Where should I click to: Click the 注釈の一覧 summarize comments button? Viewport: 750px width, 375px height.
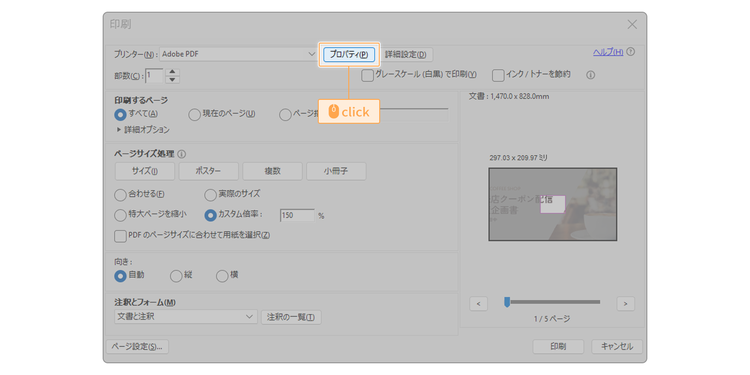coord(291,317)
